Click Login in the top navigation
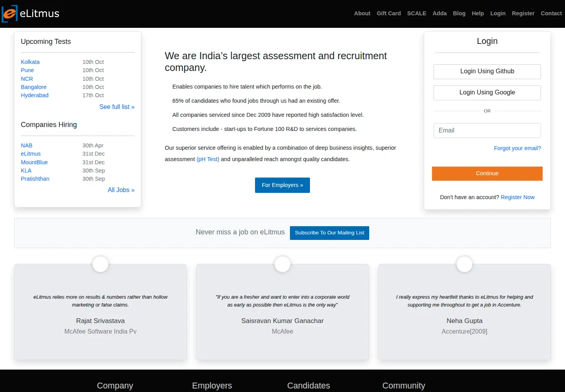This screenshot has width=565, height=392. click(x=498, y=13)
